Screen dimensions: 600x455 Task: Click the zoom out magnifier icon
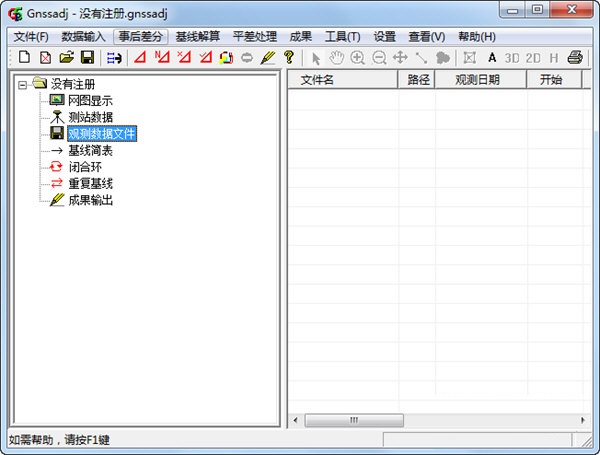coord(379,58)
